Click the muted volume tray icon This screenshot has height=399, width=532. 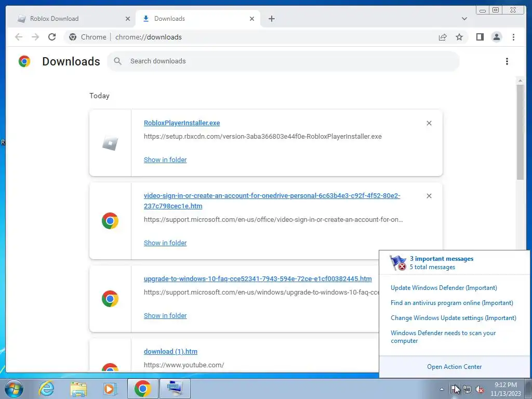click(480, 389)
